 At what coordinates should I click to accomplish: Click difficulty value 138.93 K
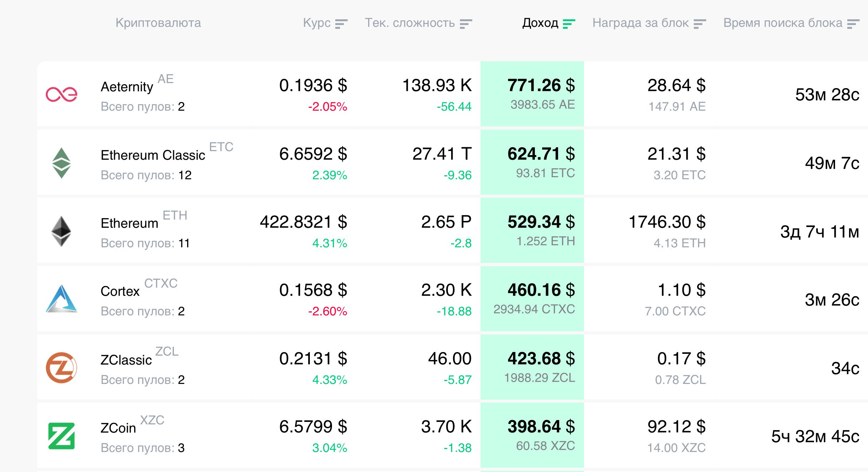pos(437,86)
